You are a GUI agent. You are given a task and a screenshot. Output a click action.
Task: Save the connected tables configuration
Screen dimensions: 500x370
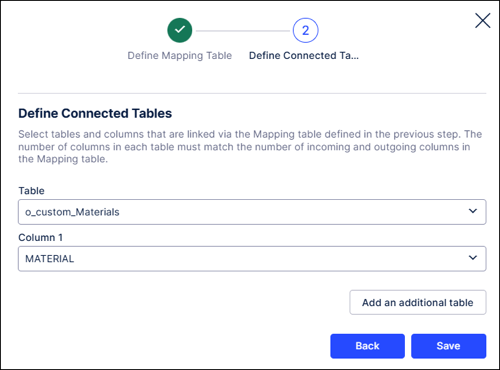point(448,346)
